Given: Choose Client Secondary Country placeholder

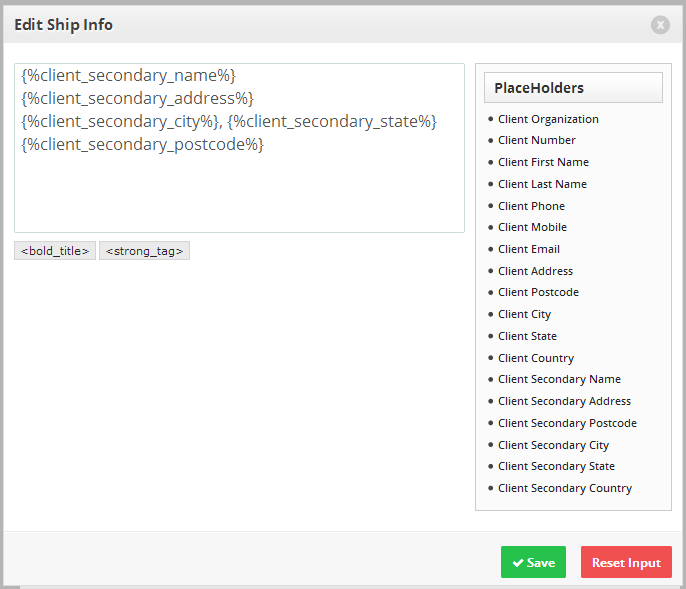Looking at the screenshot, I should tap(565, 488).
